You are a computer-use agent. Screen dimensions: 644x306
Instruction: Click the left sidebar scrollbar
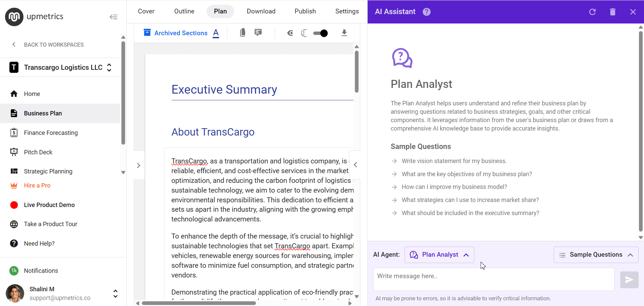click(x=123, y=93)
